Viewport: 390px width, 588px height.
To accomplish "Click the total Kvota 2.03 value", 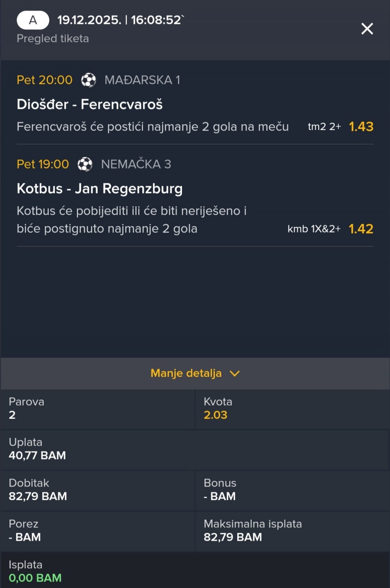I will click(x=215, y=415).
